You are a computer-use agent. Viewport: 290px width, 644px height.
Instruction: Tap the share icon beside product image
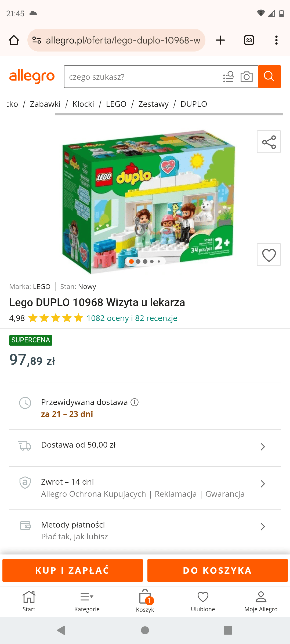pyautogui.click(x=269, y=142)
